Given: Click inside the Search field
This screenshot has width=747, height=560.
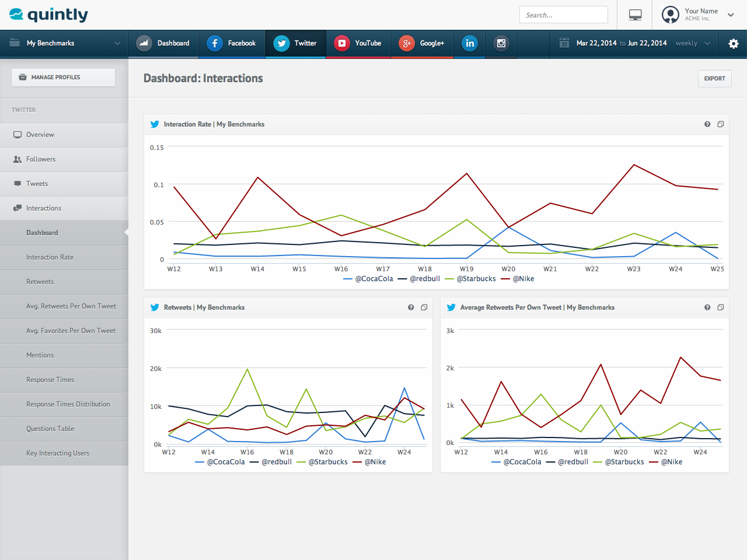Looking at the screenshot, I should pos(563,15).
